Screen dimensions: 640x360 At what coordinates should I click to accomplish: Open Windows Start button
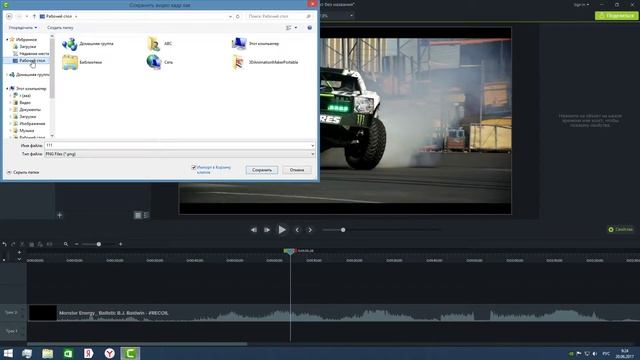(8, 353)
